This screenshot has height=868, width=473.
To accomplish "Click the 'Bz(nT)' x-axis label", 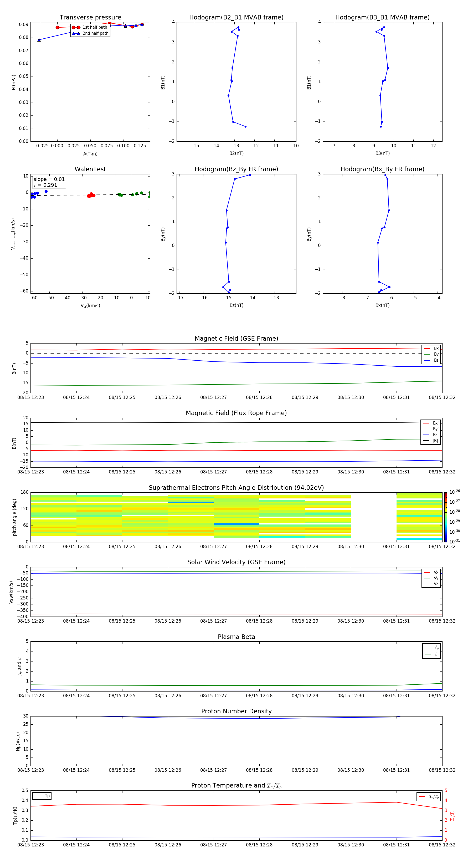I will 236,305.
